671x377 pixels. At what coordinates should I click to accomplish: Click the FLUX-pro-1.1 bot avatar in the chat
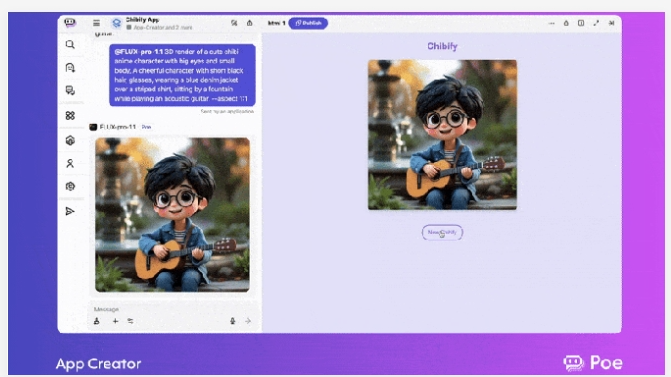pyautogui.click(x=93, y=127)
